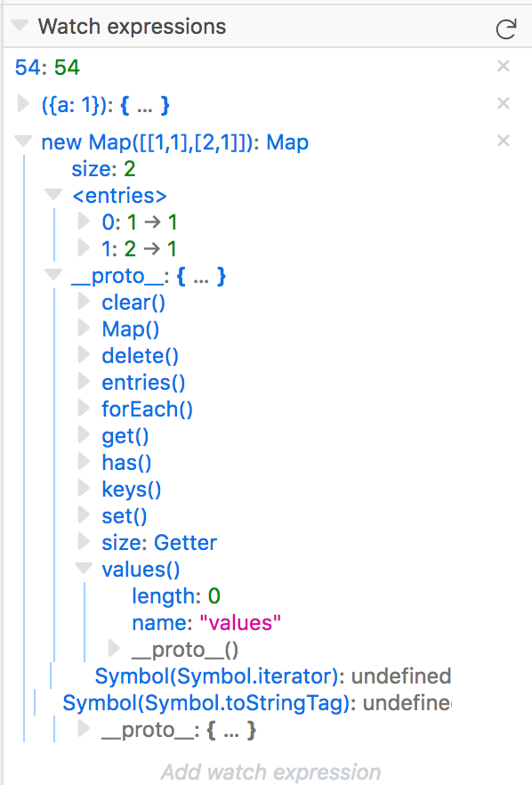Click the refresh watch expressions icon
This screenshot has width=532, height=785.
pyautogui.click(x=505, y=28)
